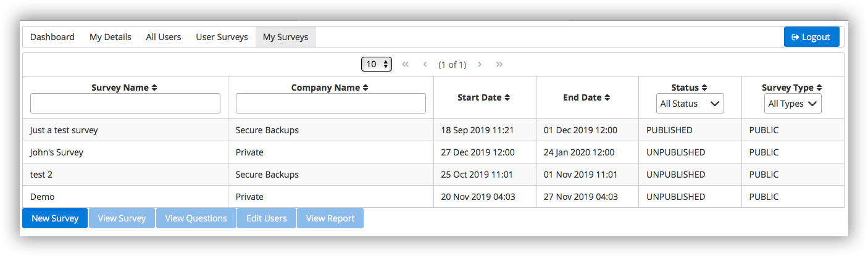Expand the All Status filter dropdown
This screenshot has width=868, height=256.
[690, 104]
